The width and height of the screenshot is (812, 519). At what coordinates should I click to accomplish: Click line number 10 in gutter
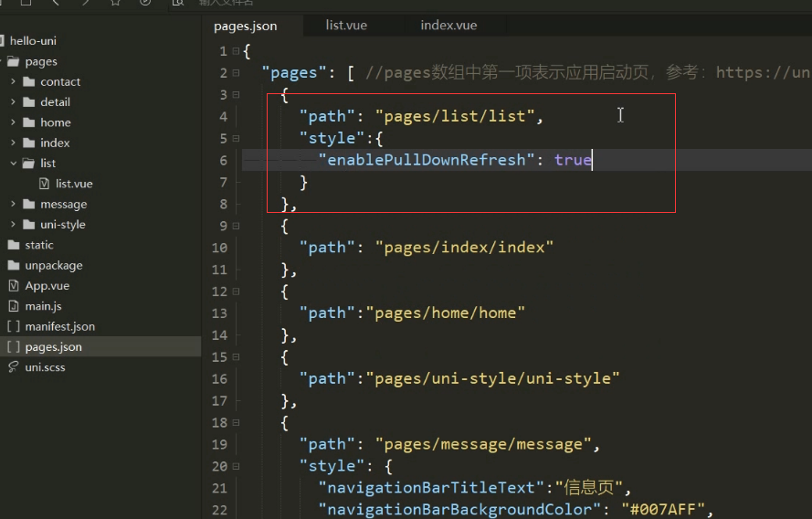219,249
